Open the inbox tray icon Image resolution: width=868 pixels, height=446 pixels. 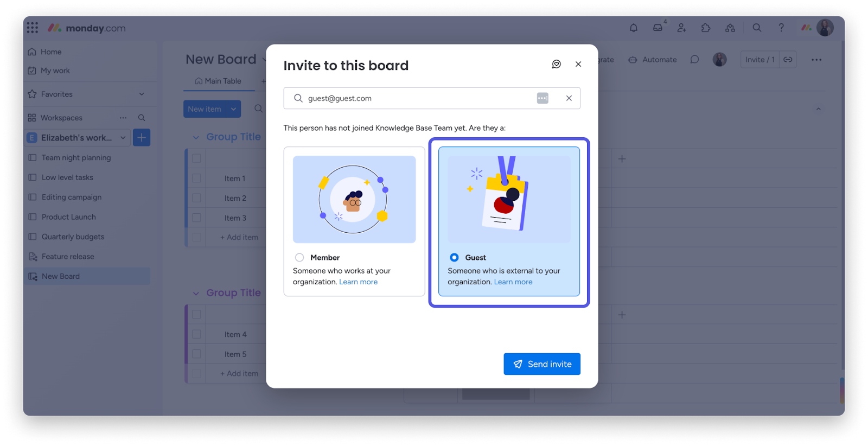(658, 28)
